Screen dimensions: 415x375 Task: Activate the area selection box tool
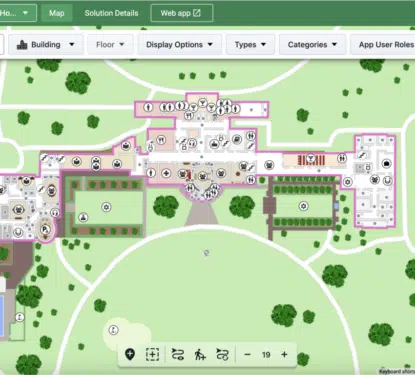point(152,354)
